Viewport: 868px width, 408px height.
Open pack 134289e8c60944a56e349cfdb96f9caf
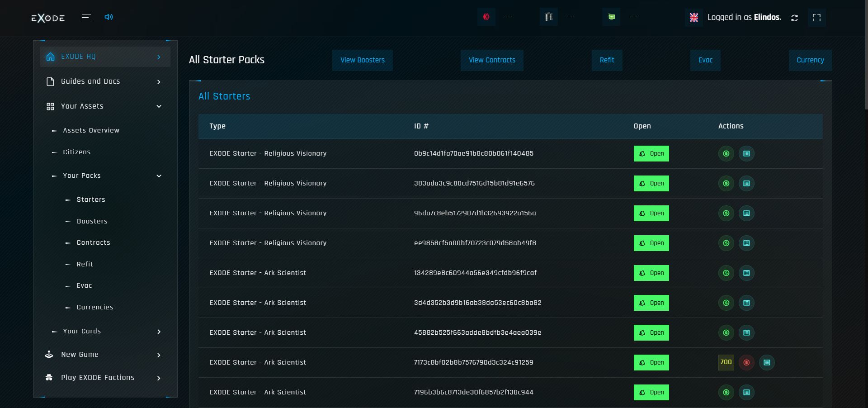(651, 273)
